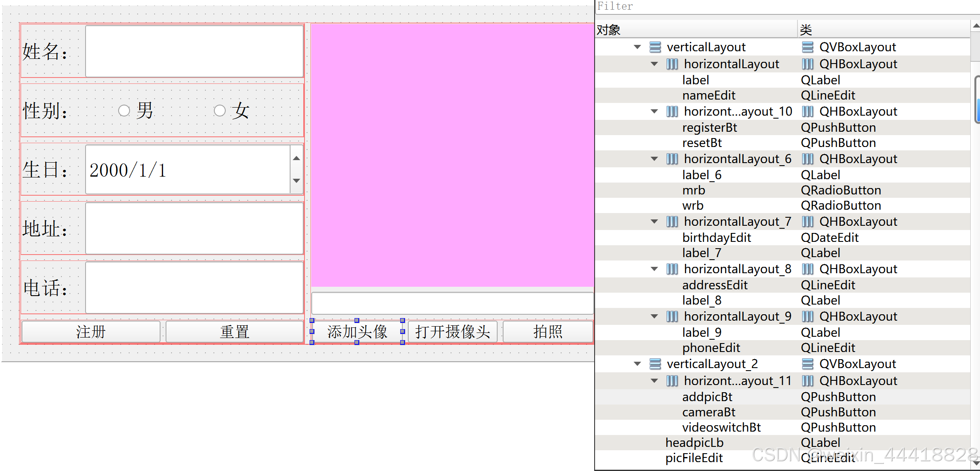The image size is (980, 471).
Task: Select the 女 radio button
Action: 219,111
